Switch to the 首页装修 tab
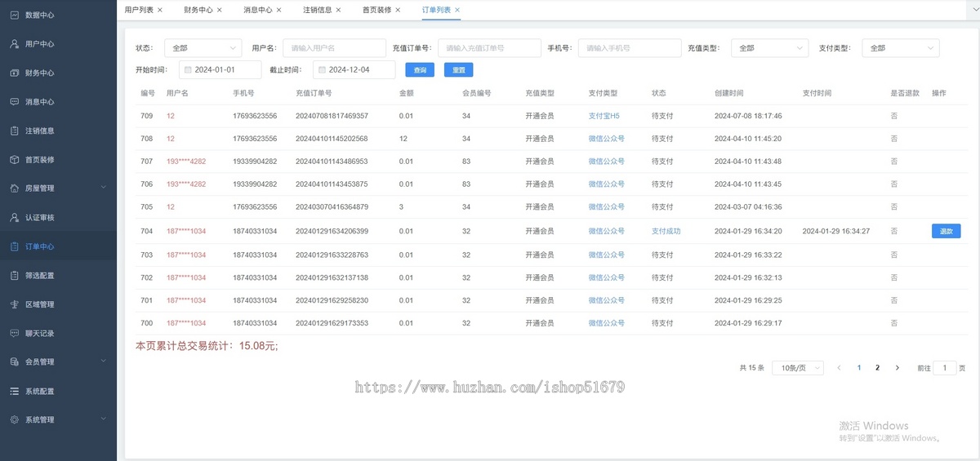This screenshot has height=461, width=980. 376,10
